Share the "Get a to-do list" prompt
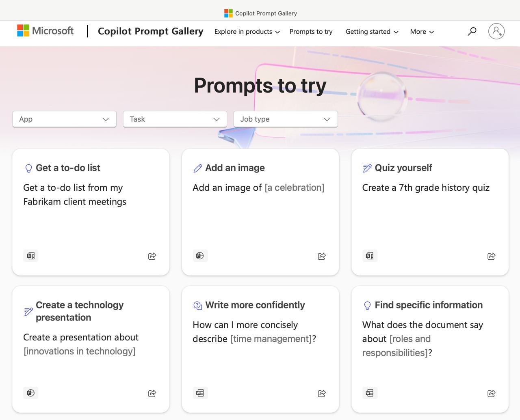This screenshot has height=420, width=520. click(152, 256)
